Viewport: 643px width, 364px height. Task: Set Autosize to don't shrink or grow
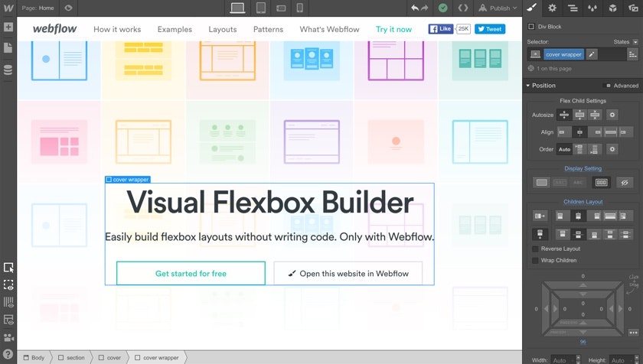595,115
